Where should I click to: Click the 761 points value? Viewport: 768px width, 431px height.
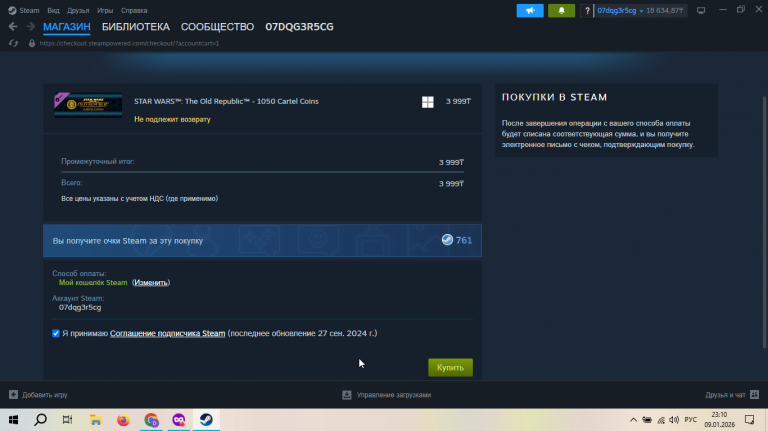coord(464,240)
